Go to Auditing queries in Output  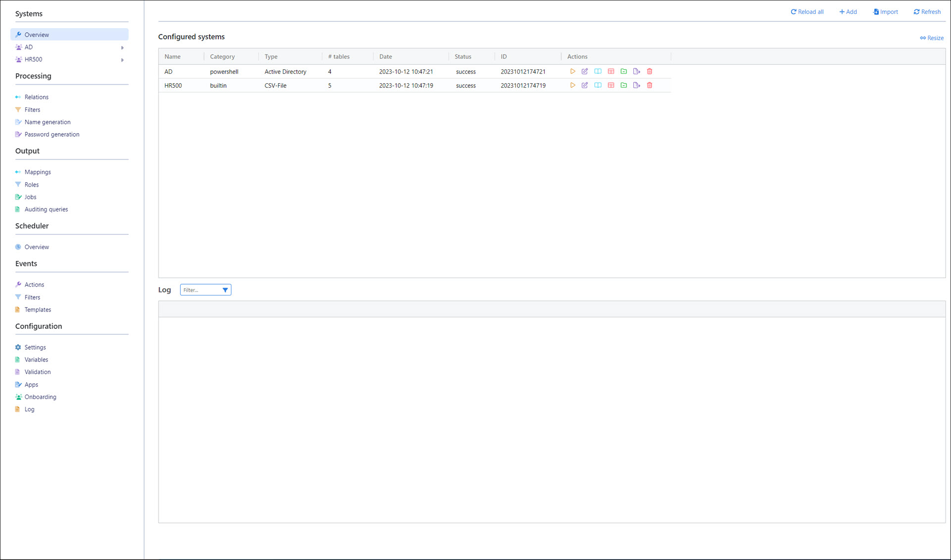pyautogui.click(x=46, y=209)
